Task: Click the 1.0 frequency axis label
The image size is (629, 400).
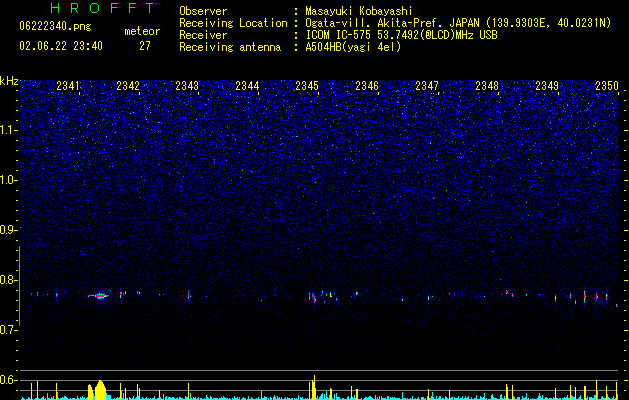Action: [x=9, y=180]
